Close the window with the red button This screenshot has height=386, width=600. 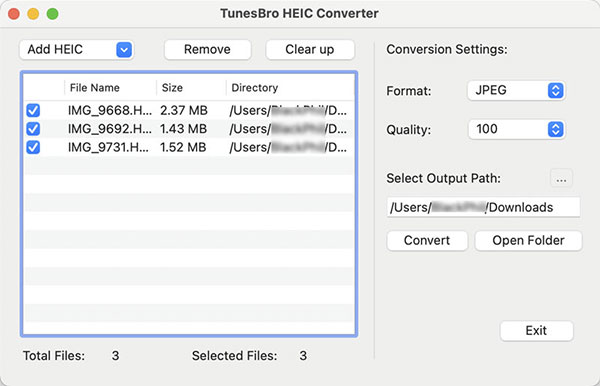14,14
